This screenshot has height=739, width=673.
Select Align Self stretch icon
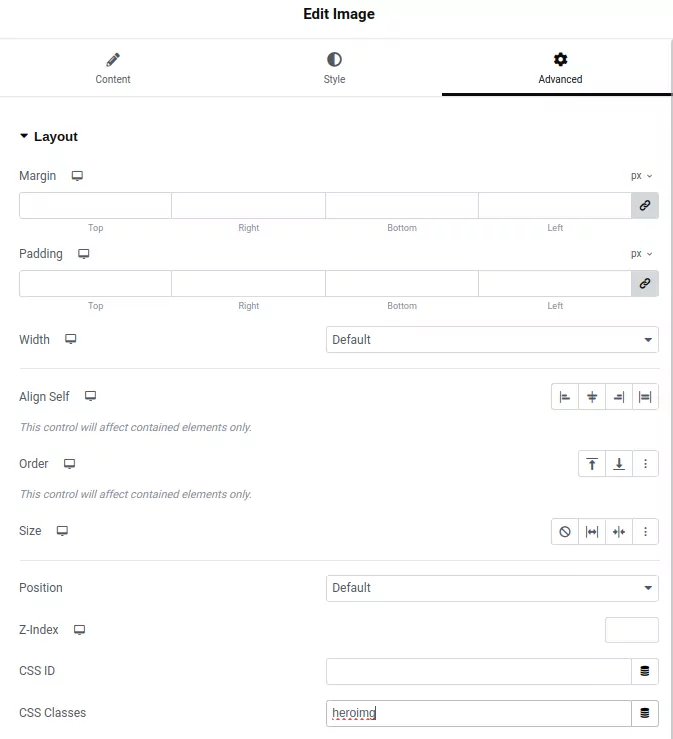coord(645,397)
